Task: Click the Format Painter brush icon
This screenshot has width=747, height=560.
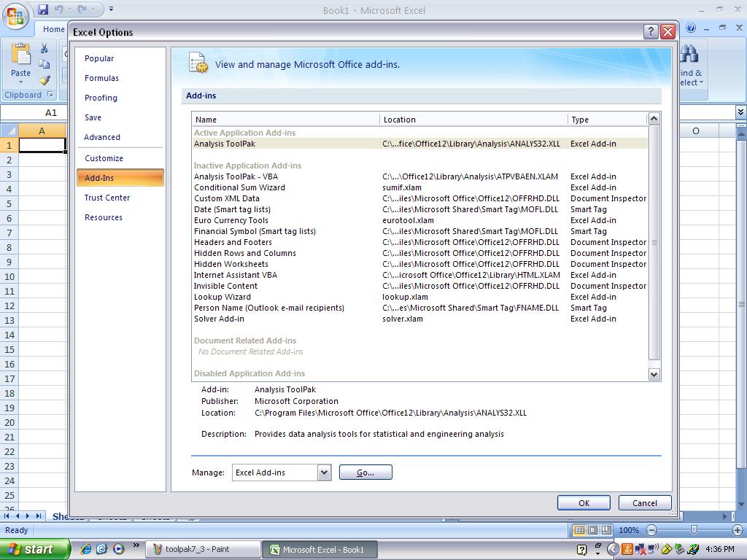Action: [44, 80]
